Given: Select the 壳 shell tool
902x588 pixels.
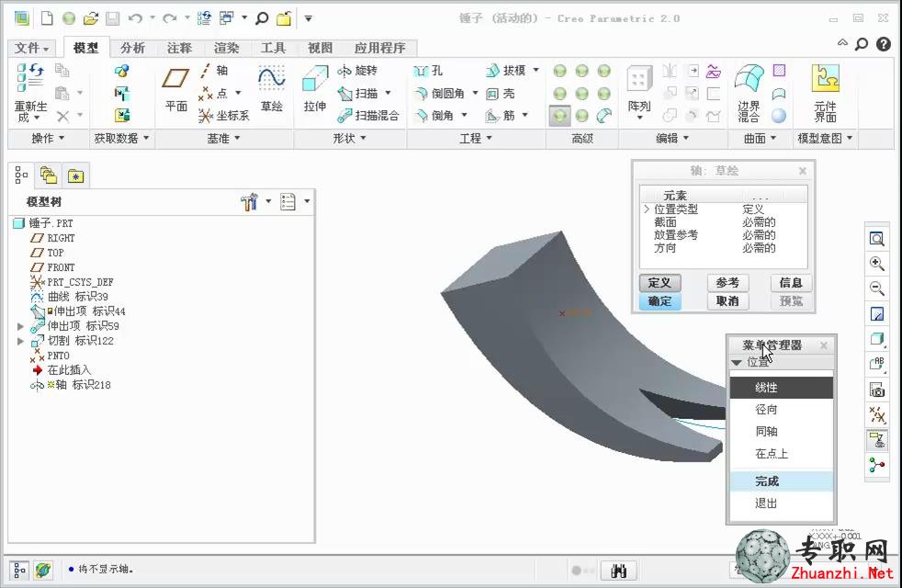Looking at the screenshot, I should click(500, 93).
